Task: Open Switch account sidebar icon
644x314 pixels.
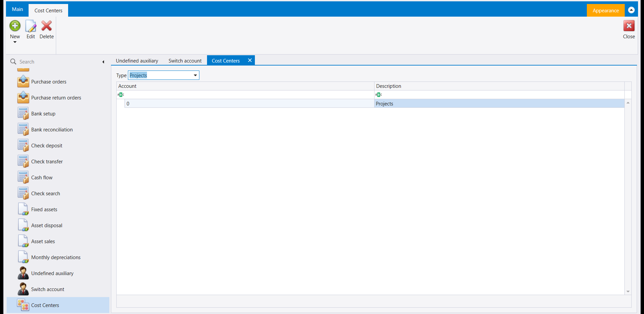Action: coord(23,289)
